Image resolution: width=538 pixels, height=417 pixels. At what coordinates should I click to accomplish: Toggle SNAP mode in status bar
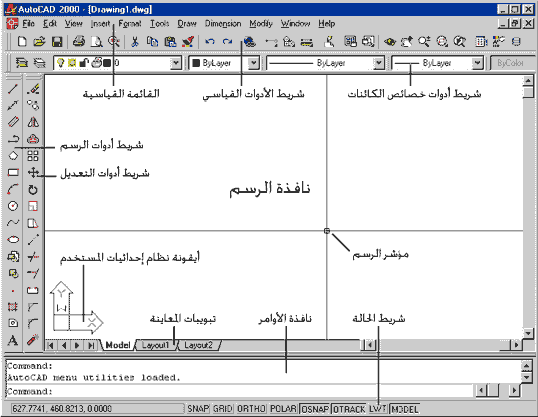point(198,409)
